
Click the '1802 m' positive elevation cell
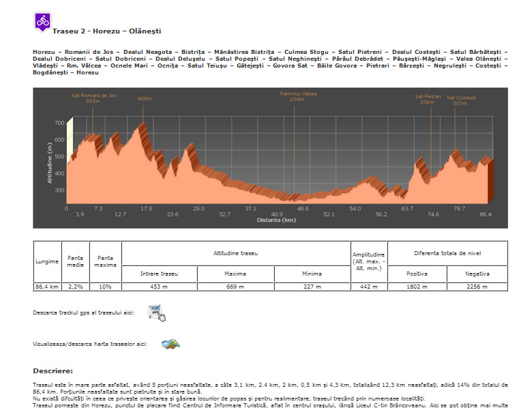417,287
